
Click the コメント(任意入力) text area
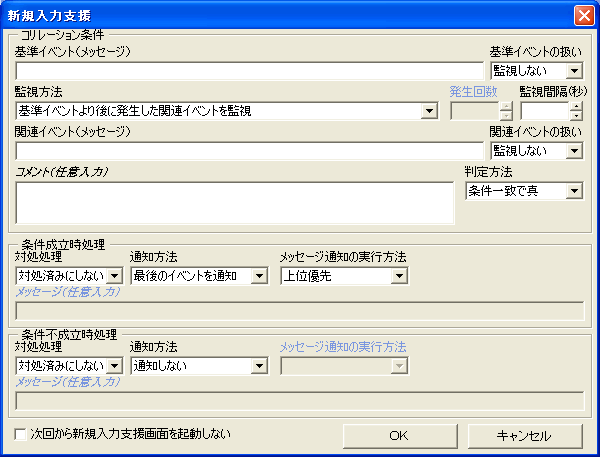[235, 203]
